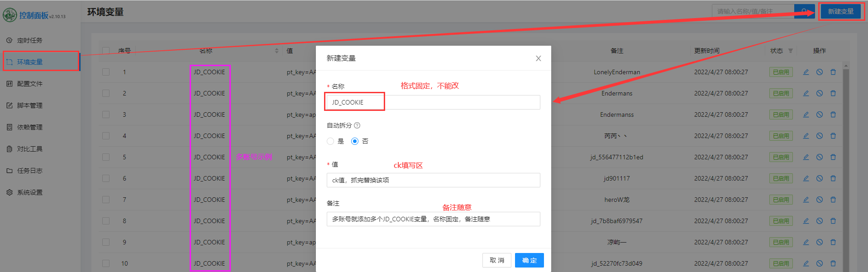Click the 值 input field for cookie
868x272 pixels.
(x=433, y=180)
